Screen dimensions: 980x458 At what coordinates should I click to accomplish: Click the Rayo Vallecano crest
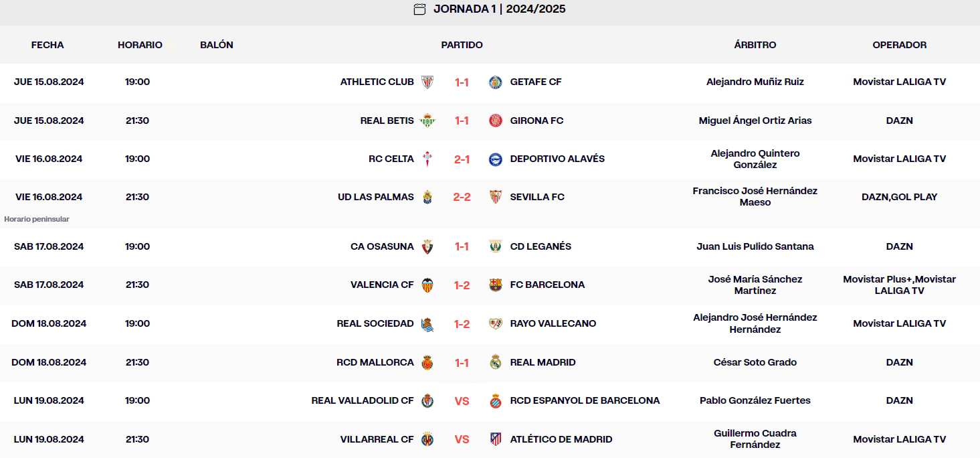(x=495, y=324)
